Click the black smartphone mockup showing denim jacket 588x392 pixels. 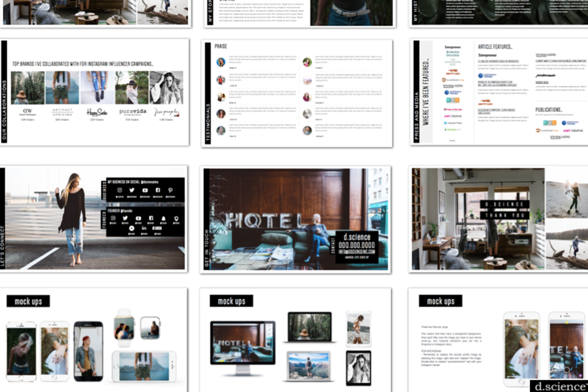click(x=88, y=351)
